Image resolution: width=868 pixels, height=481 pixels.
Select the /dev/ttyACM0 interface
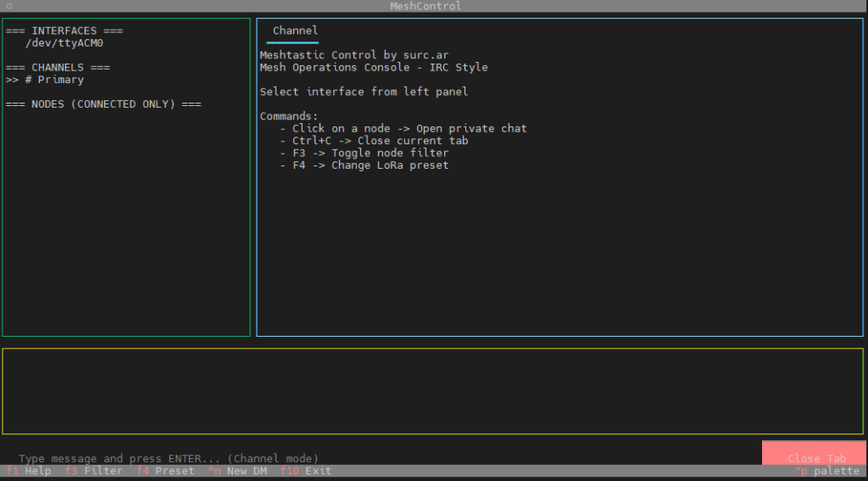tap(64, 43)
